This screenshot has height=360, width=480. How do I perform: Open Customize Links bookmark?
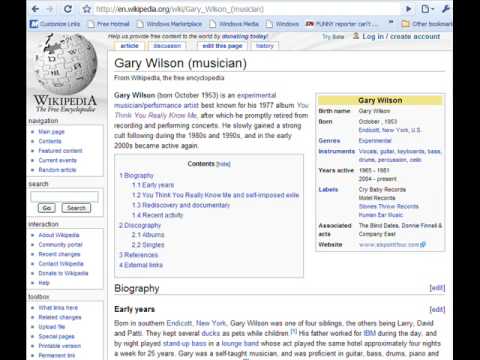[x=55, y=24]
